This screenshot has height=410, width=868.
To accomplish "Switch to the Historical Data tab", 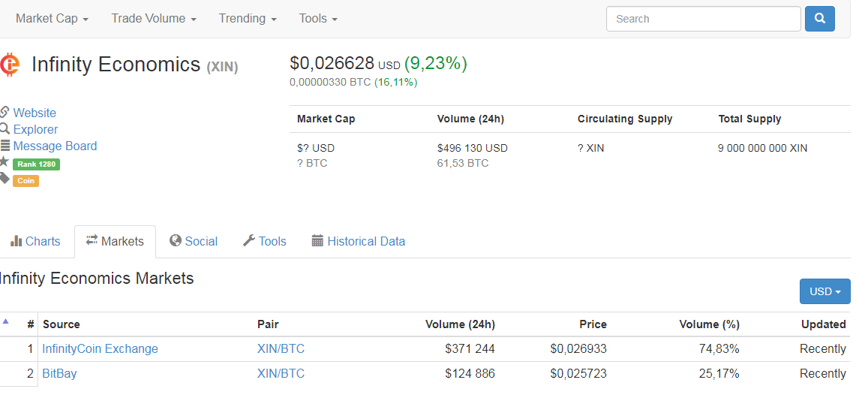I will pos(358,241).
